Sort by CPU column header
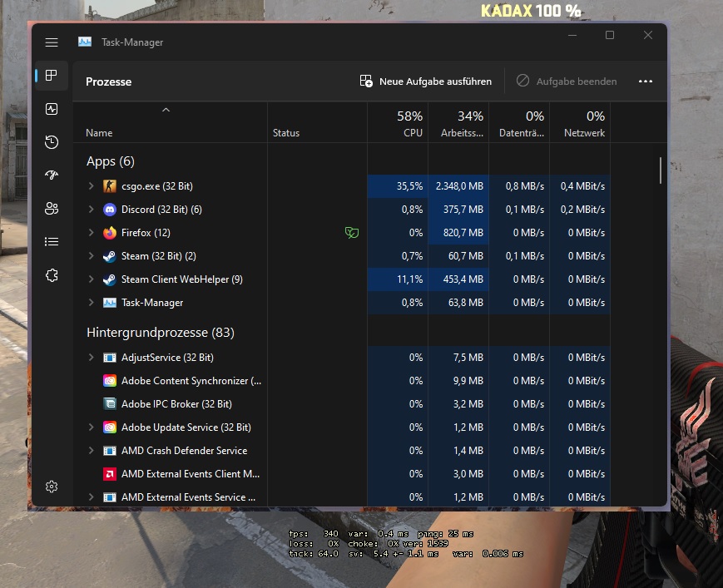 [398, 123]
